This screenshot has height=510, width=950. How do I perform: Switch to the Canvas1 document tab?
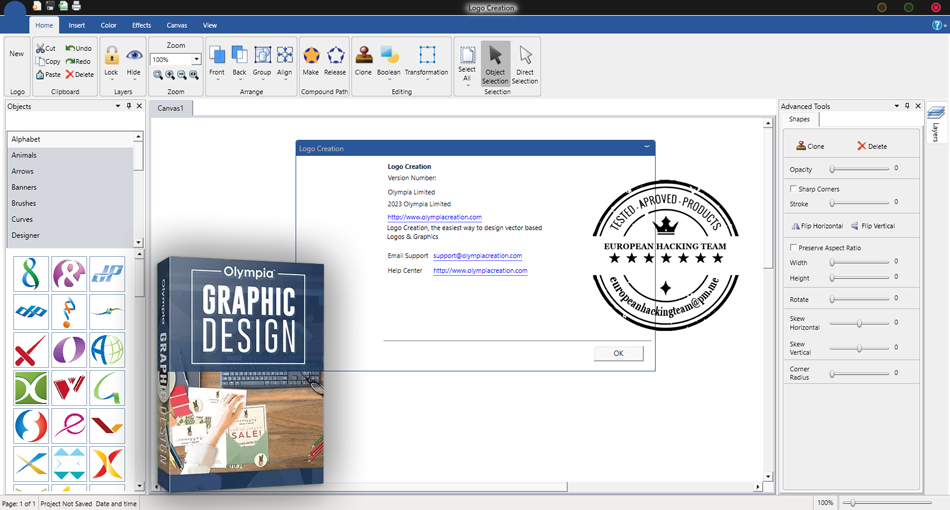coord(170,108)
